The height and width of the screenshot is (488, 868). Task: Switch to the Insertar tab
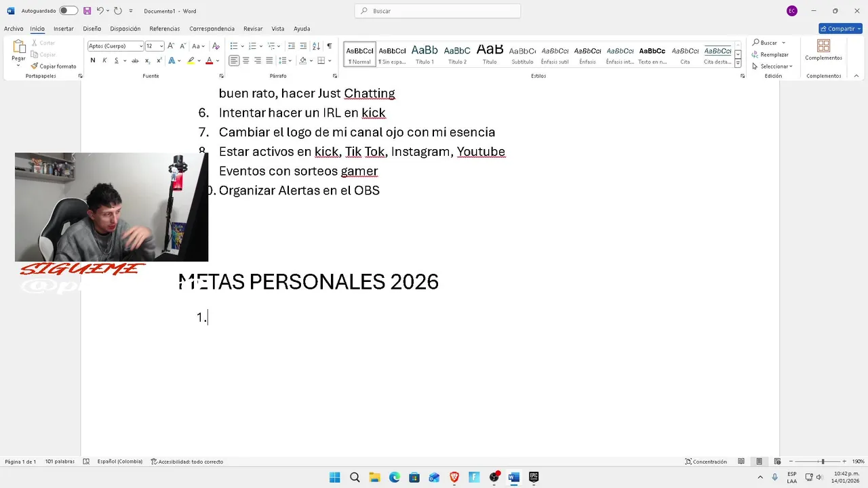[64, 28]
